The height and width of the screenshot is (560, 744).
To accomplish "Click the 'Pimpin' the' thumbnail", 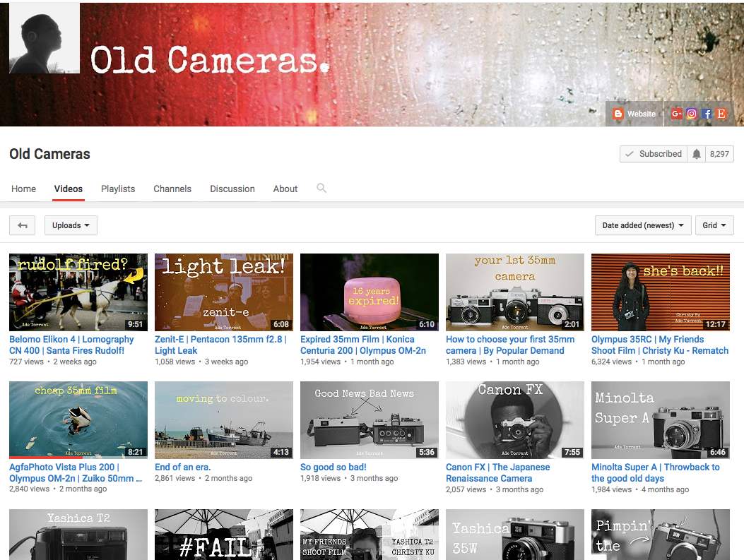I will (661, 535).
